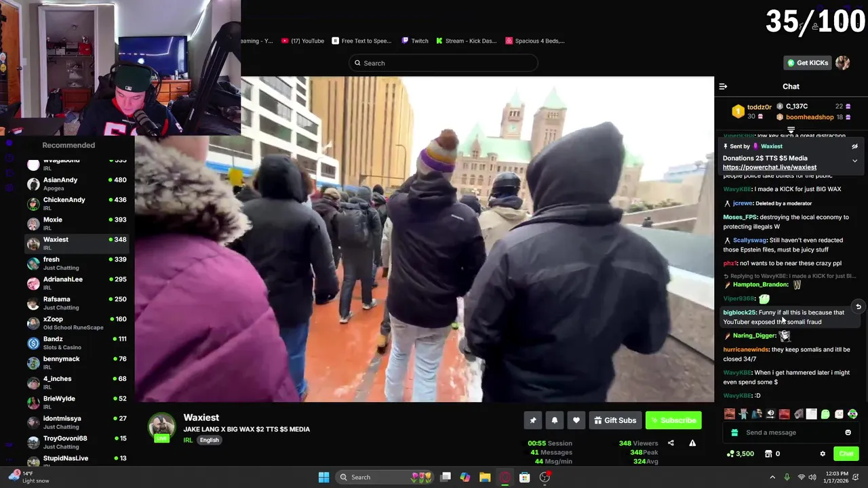Open xZoop Old School RuneScape channel
This screenshot has width=868, height=488.
pos(77,323)
